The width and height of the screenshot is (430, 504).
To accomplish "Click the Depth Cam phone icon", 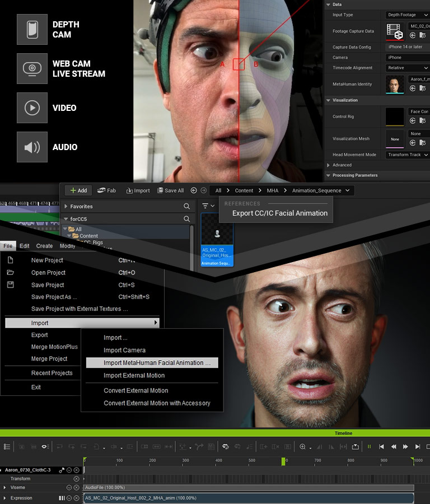I will coord(32,29).
